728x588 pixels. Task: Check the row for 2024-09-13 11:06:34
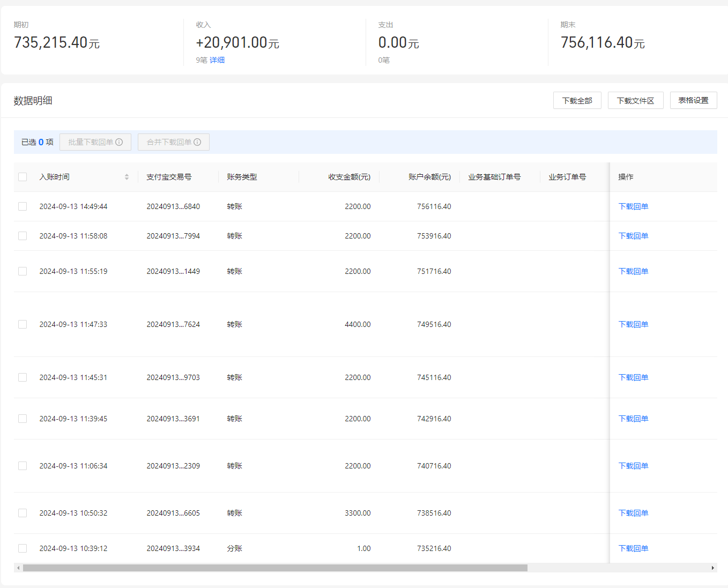(23, 466)
